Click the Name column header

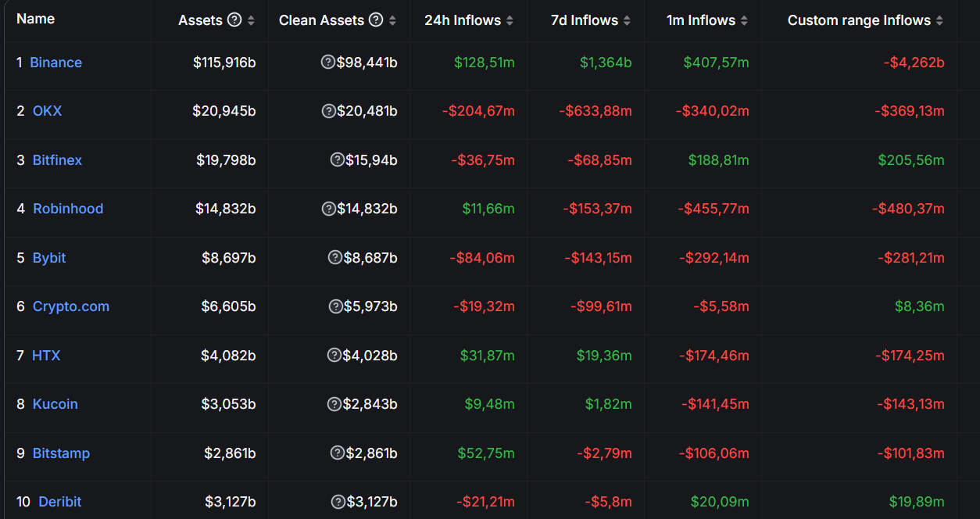point(35,19)
